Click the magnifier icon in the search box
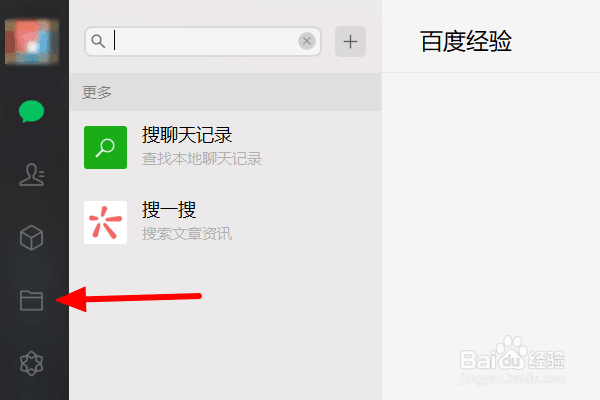The height and width of the screenshot is (400, 600). tap(98, 41)
